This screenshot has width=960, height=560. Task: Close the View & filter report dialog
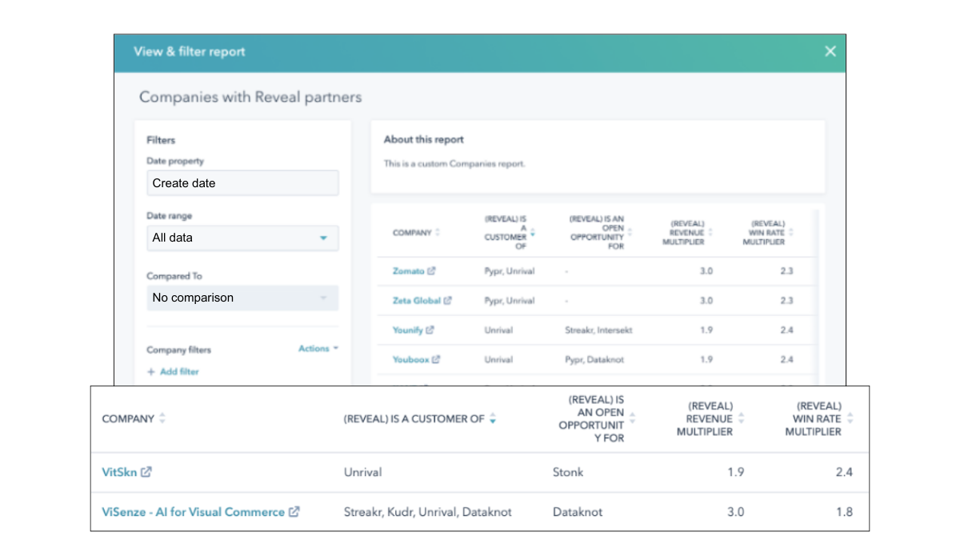coord(830,51)
